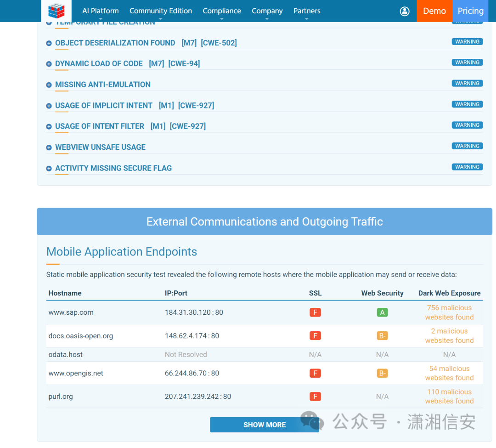The width and height of the screenshot is (496, 448).
Task: Expand Missing Anti-Emulation plus icon
Action: tap(49, 85)
